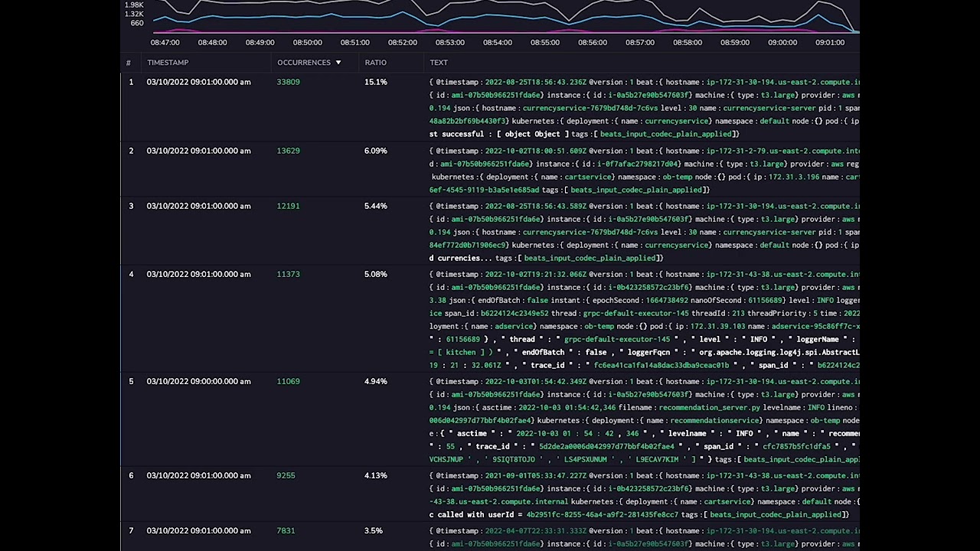The height and width of the screenshot is (551, 980).
Task: Open log text 'd currencies...' in row 3
Action: 461,258
